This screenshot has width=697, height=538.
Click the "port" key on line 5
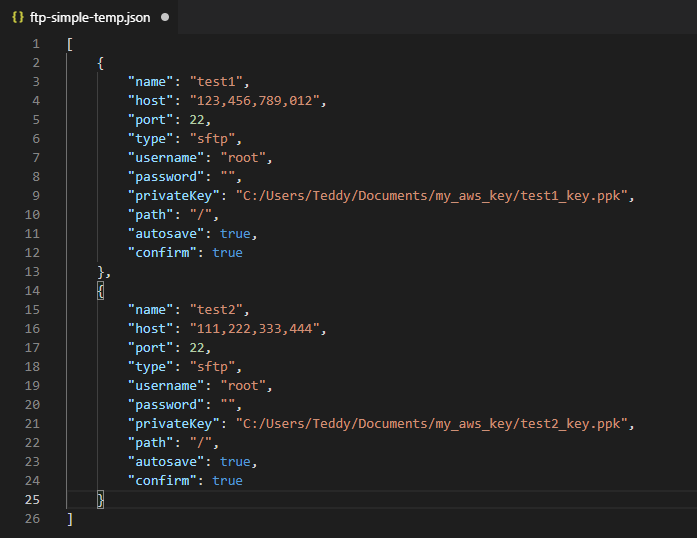(151, 120)
